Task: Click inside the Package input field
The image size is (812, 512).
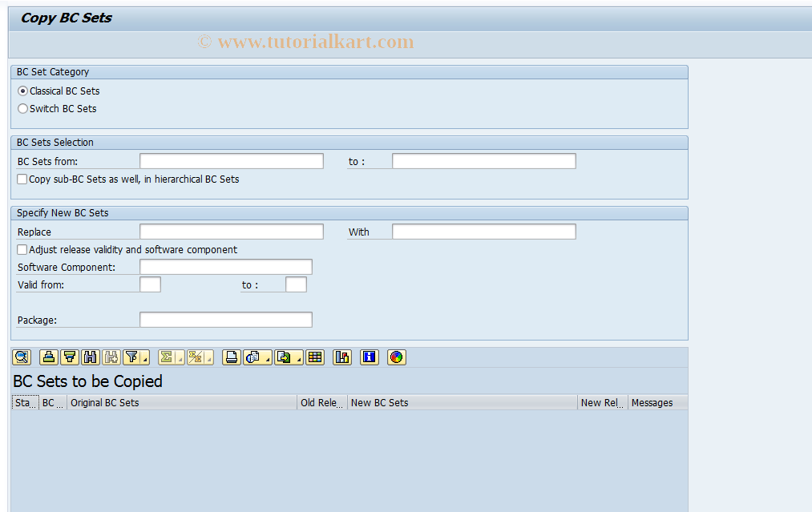Action: (224, 319)
